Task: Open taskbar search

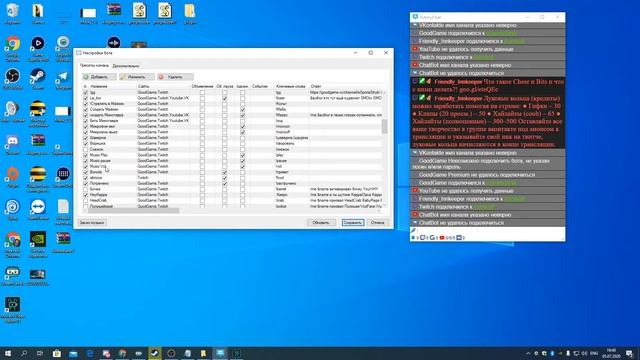Action: click(24, 353)
